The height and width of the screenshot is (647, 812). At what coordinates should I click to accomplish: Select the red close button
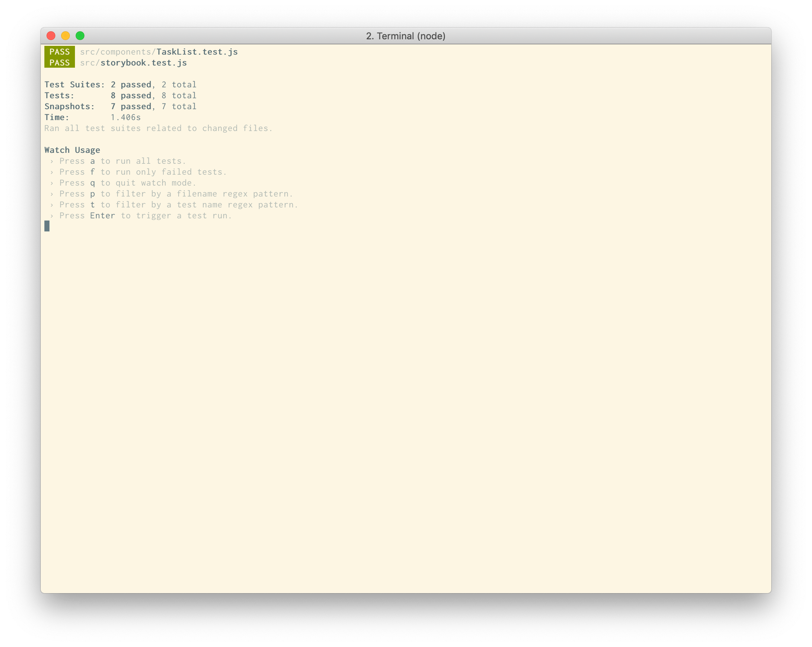coord(54,35)
